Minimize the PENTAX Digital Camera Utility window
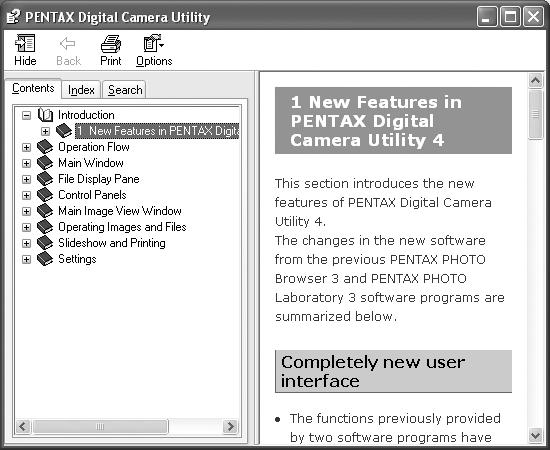Screen dimensions: 550x450 [487, 17]
